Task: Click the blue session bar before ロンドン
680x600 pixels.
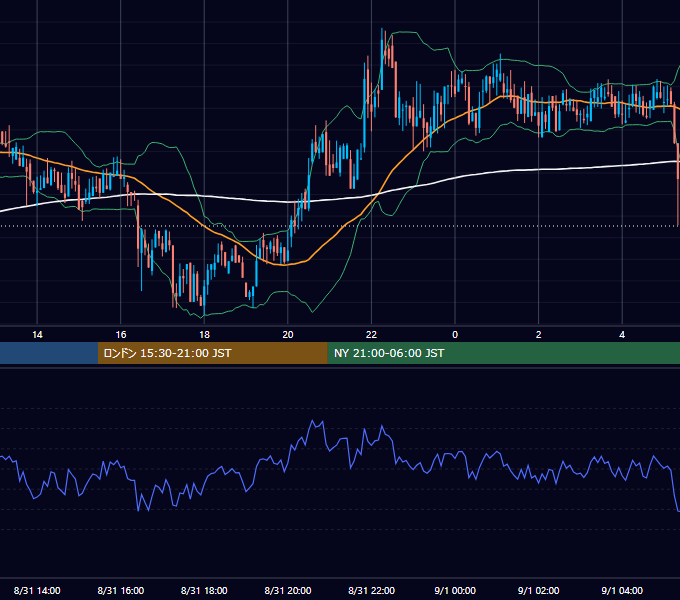Action: point(49,353)
